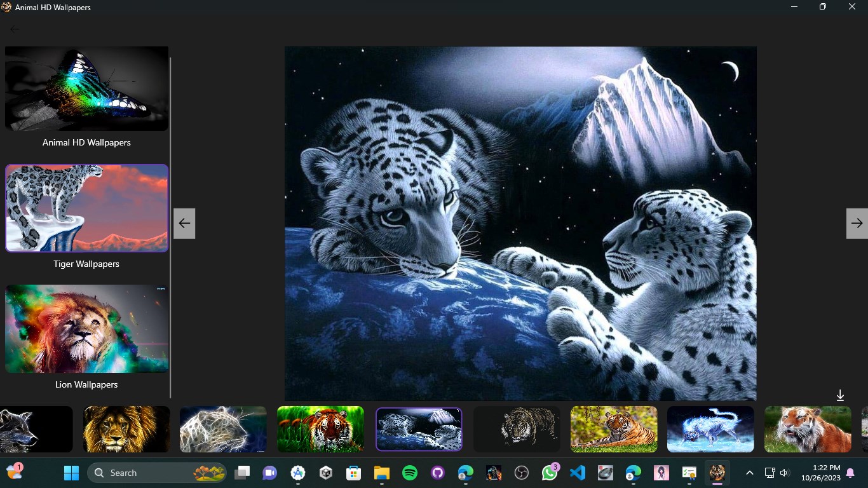Go to the next wallpaper with right arrow
Screen dimensions: 868x488
pos(857,223)
